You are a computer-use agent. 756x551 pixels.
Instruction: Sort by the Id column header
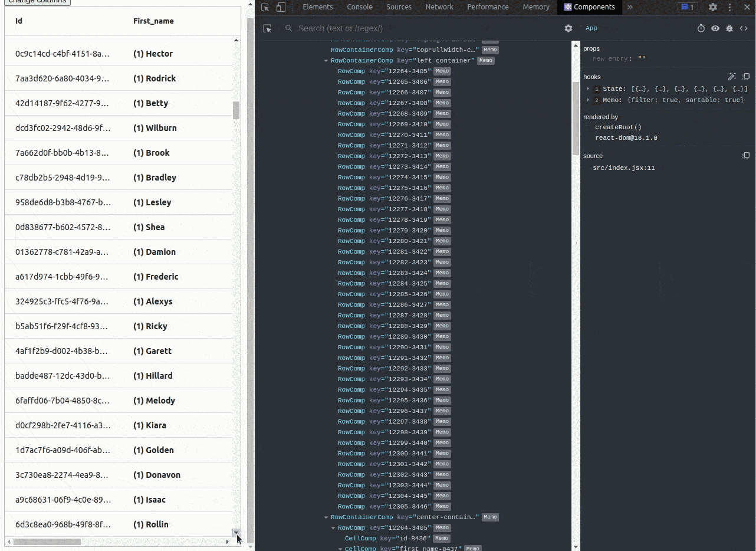pyautogui.click(x=19, y=21)
